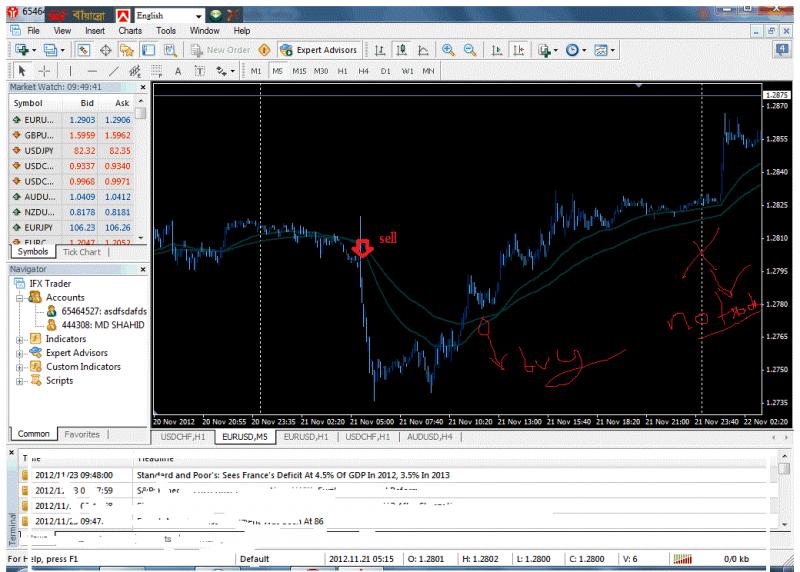Move the chart shift triangle marker
This screenshot has width=800, height=572.
tap(639, 85)
